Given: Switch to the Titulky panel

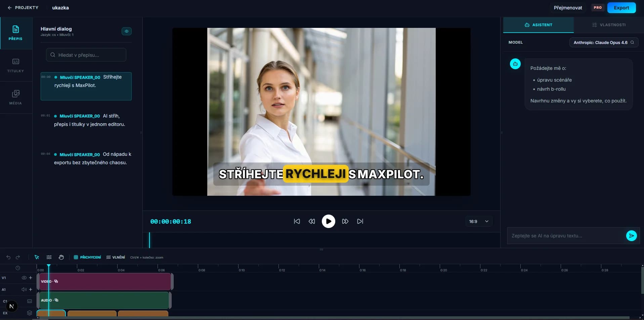Looking at the screenshot, I should click(15, 65).
